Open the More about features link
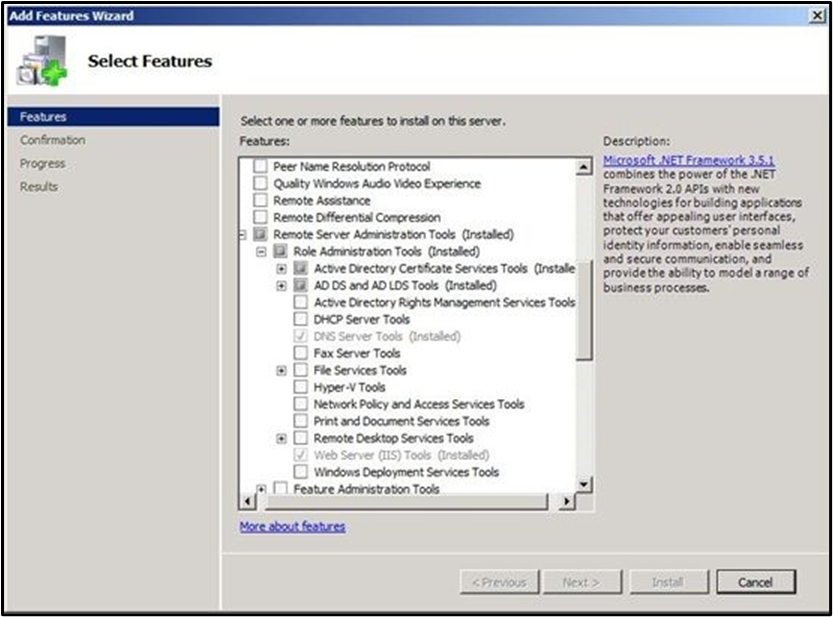Viewport: 833px width, 617px height. point(292,526)
